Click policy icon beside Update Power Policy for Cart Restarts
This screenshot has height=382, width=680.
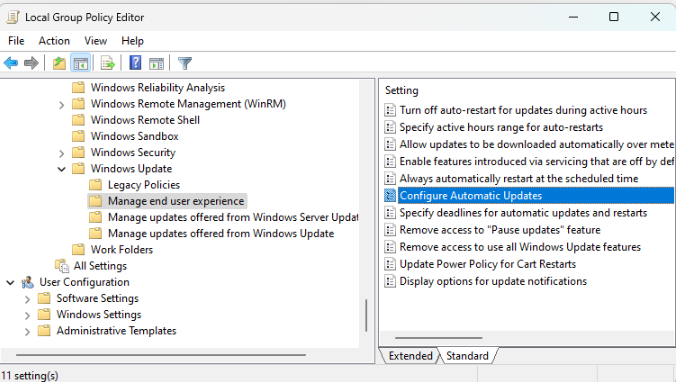tap(390, 264)
